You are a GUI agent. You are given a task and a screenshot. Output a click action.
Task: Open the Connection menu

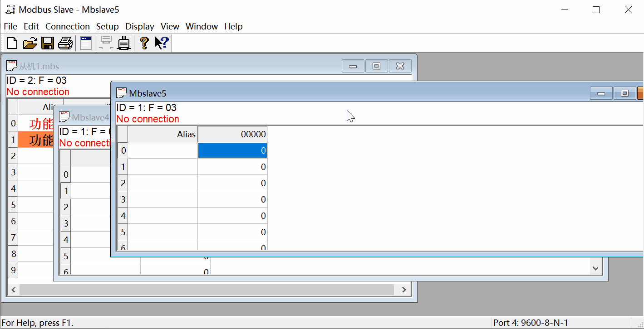(68, 26)
